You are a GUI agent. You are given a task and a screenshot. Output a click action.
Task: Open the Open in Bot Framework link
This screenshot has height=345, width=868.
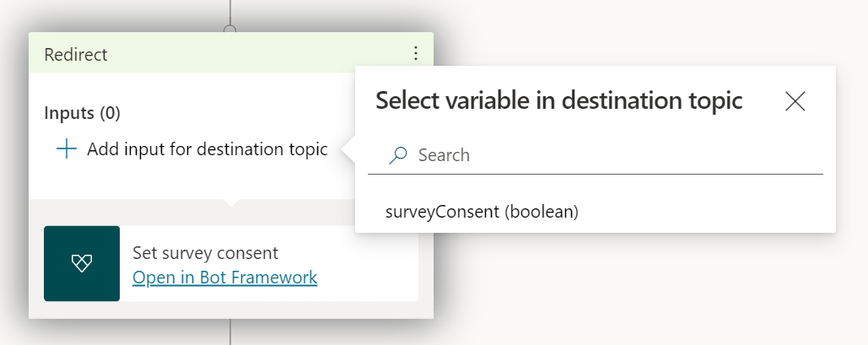point(224,277)
